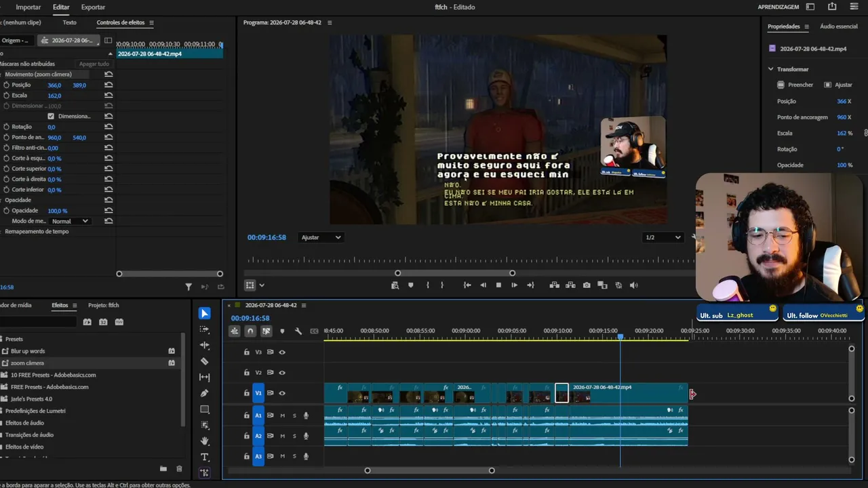
Task: Open the Texto panel tab
Action: (x=69, y=22)
